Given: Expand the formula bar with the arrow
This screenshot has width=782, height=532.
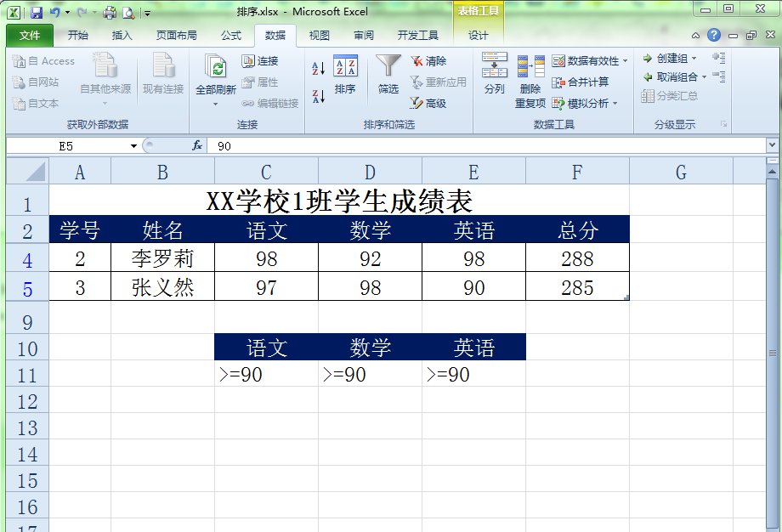Looking at the screenshot, I should pos(772,145).
